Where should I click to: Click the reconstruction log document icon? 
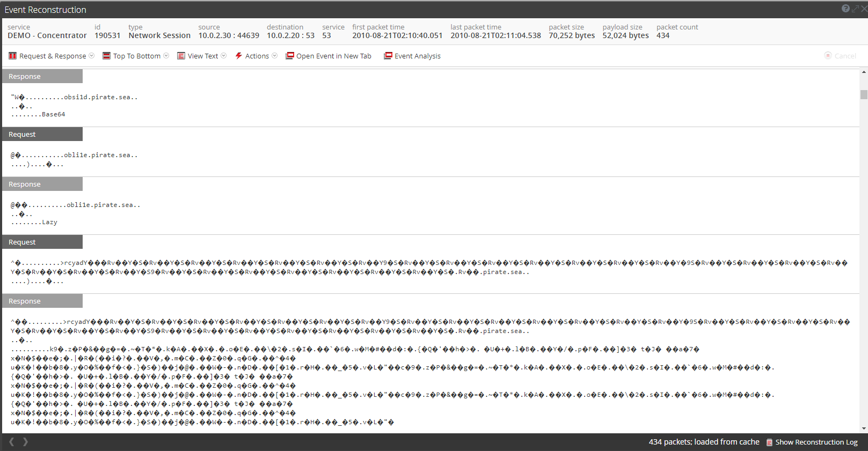pyautogui.click(x=769, y=442)
